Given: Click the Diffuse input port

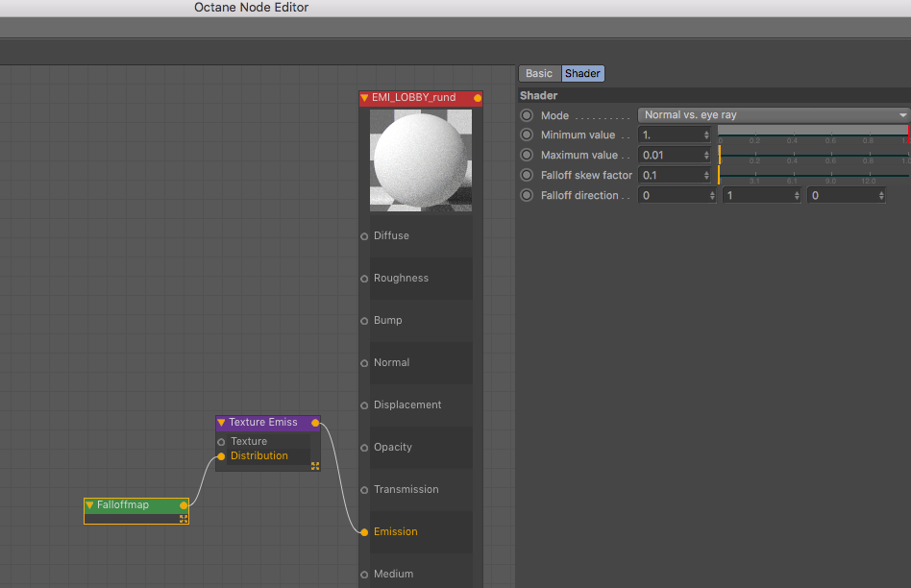Looking at the screenshot, I should pos(364,236).
